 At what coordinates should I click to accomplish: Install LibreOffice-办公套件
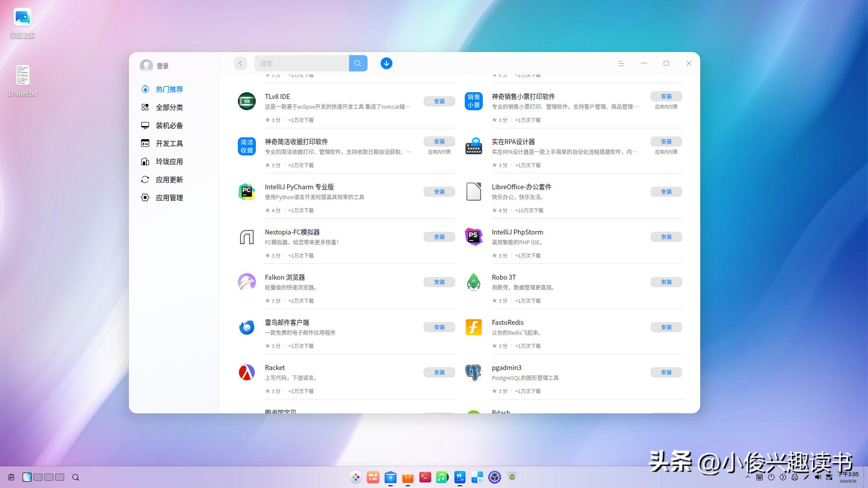[666, 192]
